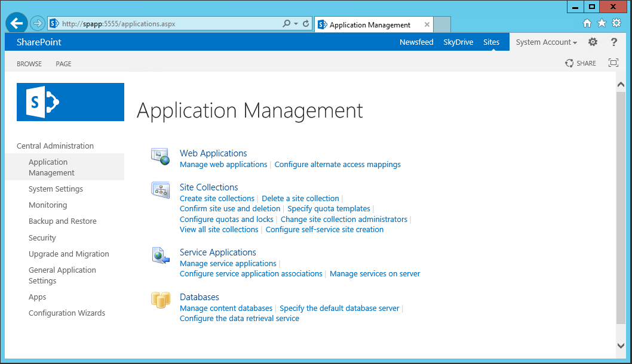This screenshot has height=364, width=632.
Task: Click Confirm site use and deletion
Action: 230,209
